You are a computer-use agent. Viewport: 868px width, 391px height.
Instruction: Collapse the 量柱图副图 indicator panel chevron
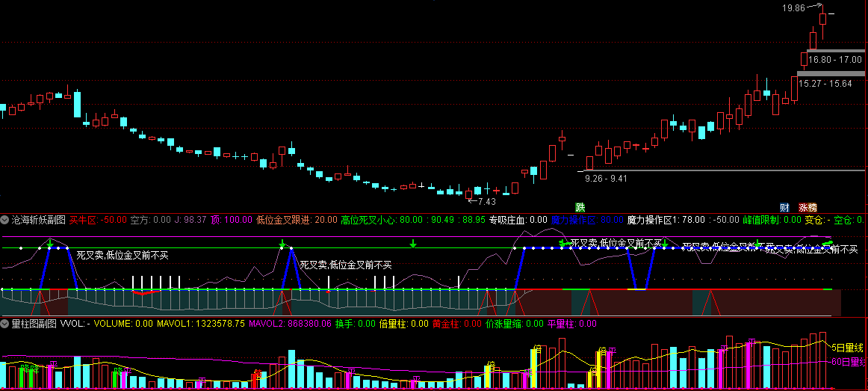pos(5,324)
